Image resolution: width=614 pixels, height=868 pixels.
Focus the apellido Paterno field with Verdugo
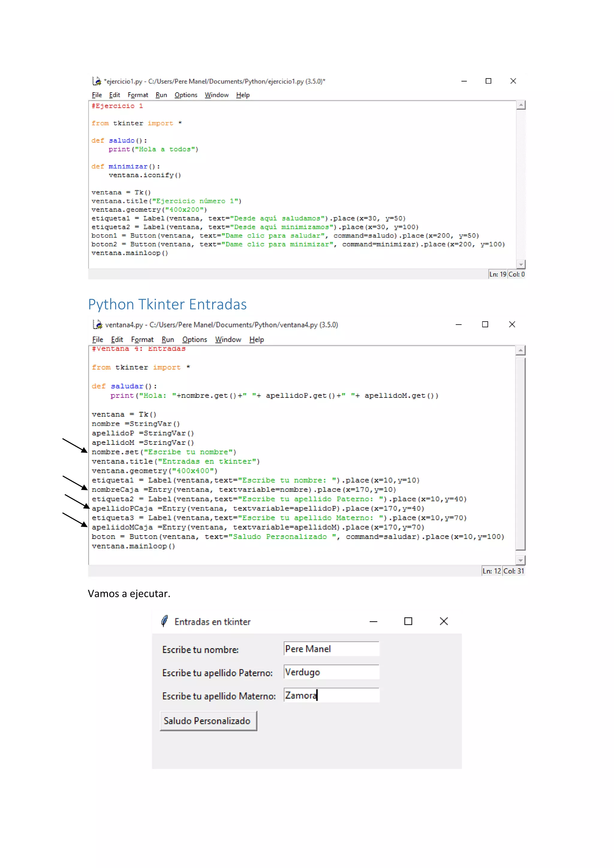(331, 672)
